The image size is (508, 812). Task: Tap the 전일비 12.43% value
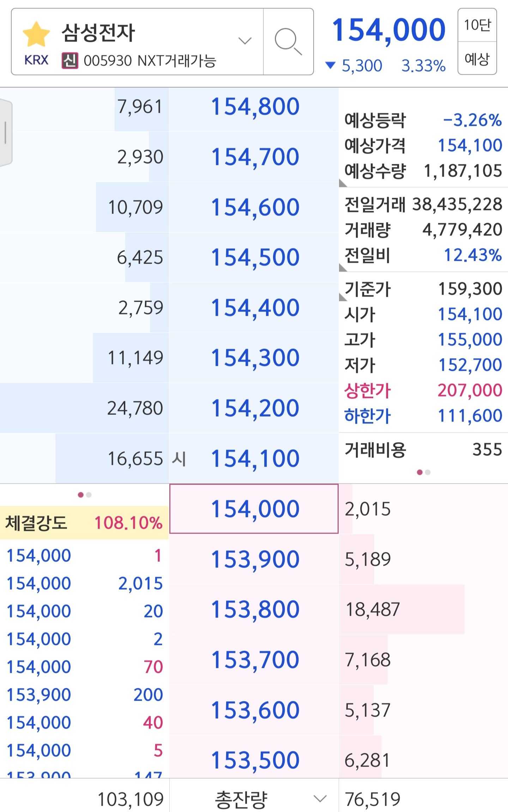coord(473,255)
